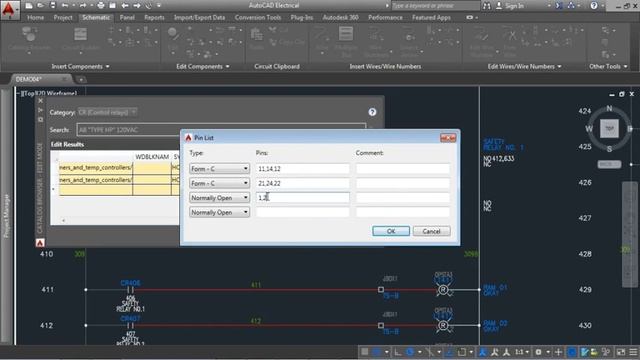This screenshot has width=640, height=360.
Task: Click the status bar customization menu icon
Action: (633, 351)
